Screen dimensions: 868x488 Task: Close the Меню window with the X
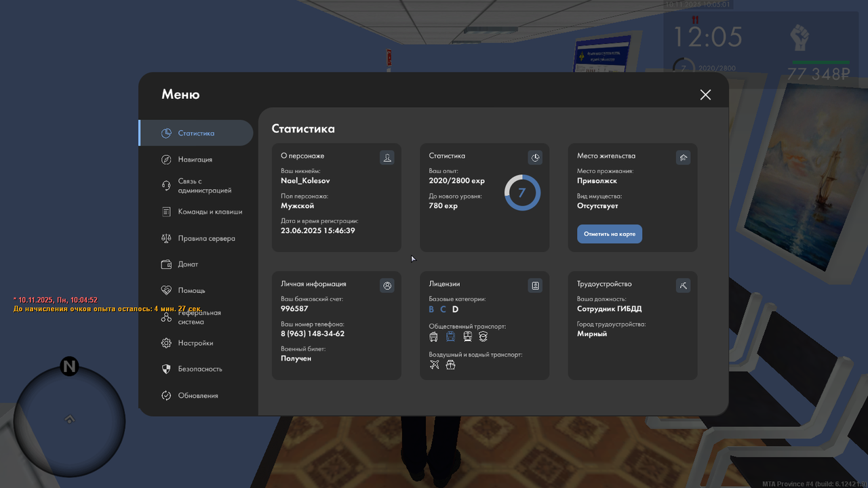click(x=705, y=95)
